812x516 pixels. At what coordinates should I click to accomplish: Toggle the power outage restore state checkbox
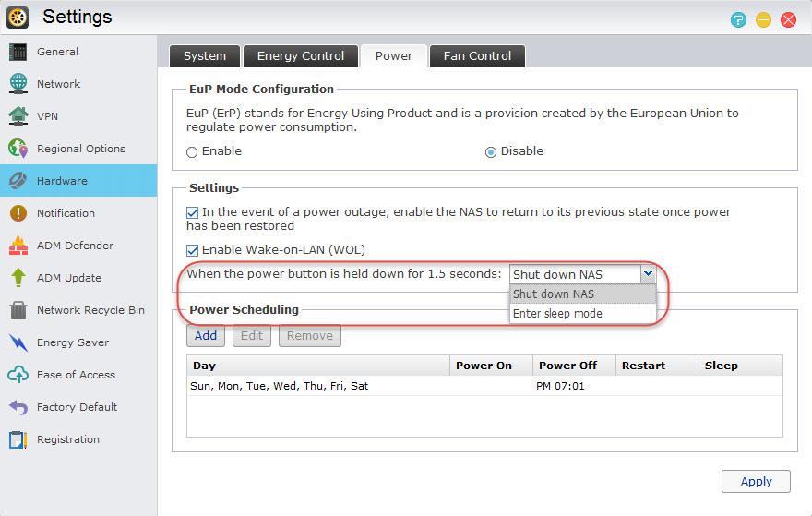pos(192,212)
